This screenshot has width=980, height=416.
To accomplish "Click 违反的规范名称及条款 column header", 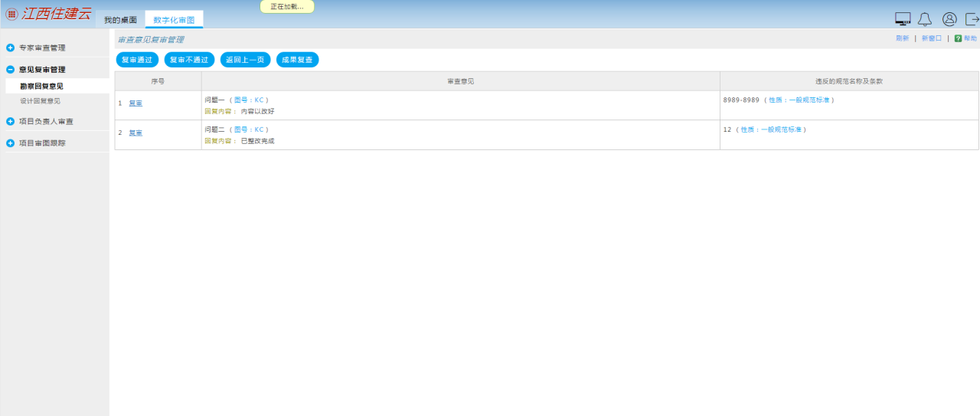I will (849, 80).
